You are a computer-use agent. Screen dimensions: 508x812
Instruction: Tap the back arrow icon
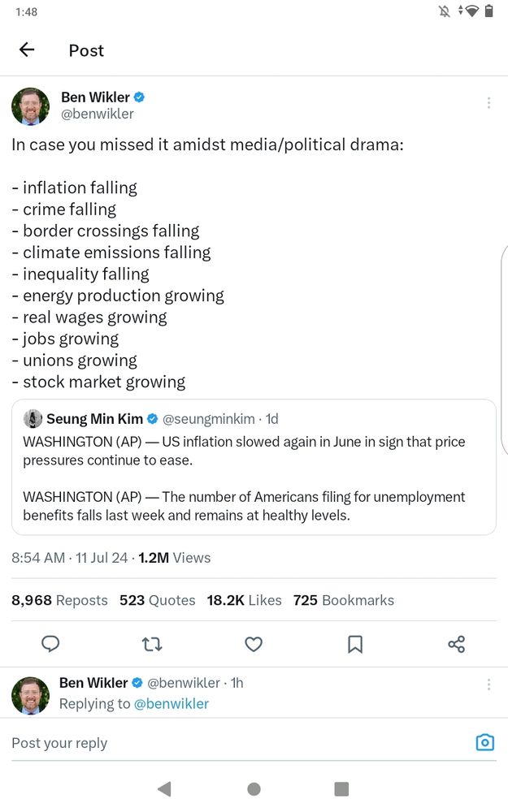coord(27,50)
